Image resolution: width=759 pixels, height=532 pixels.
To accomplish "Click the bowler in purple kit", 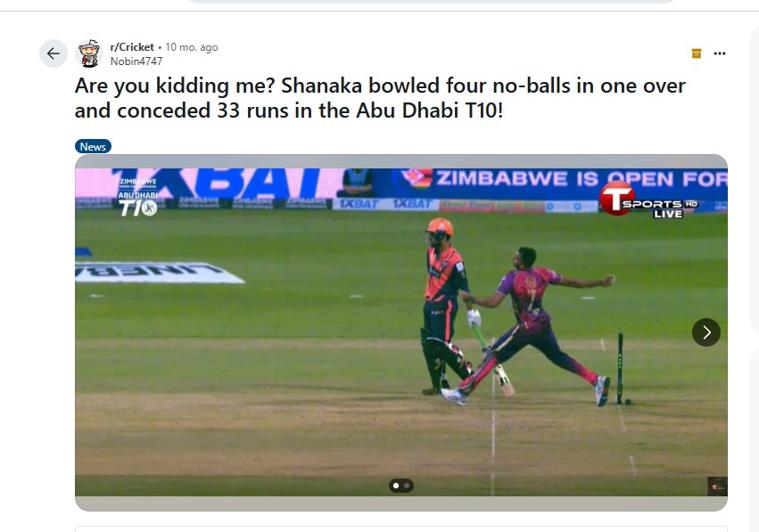I will (530, 326).
